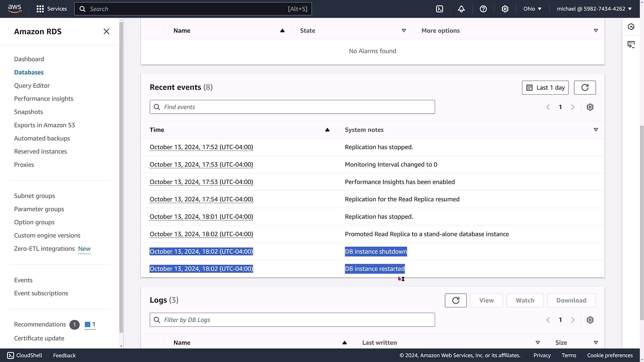644x362 pixels.
Task: Close the Amazon RDS sidebar
Action: pos(106,32)
